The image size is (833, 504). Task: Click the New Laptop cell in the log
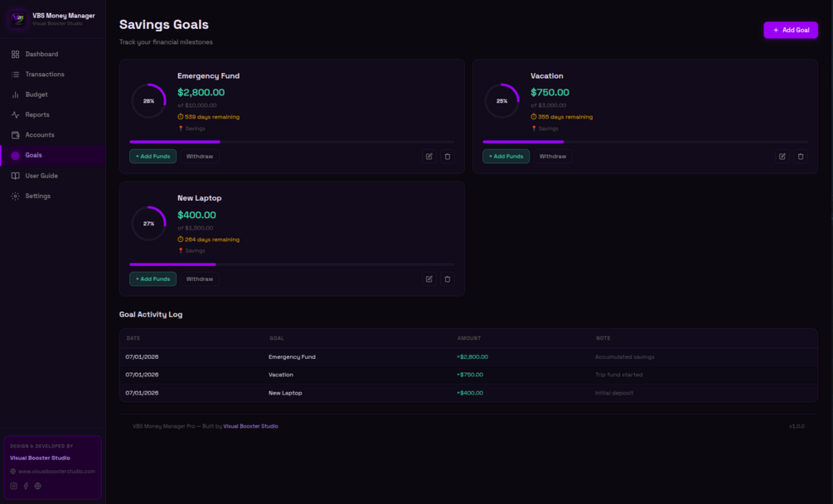pyautogui.click(x=285, y=393)
